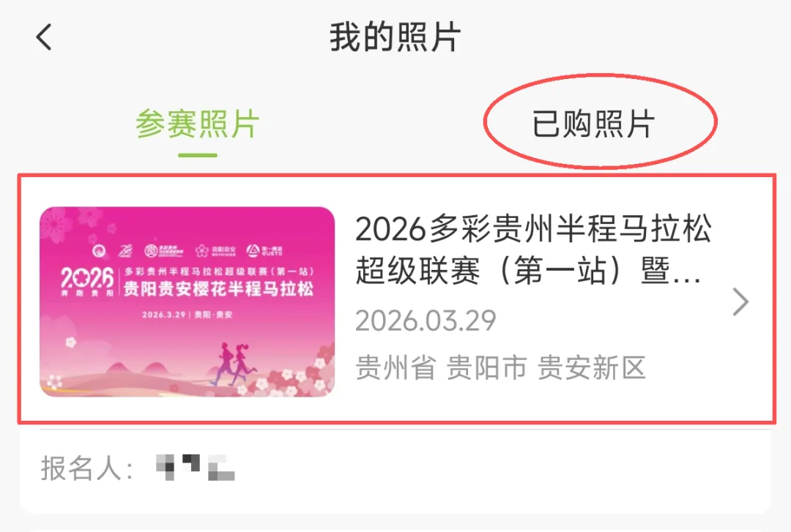Open the pink marathon banner thumbnail
Viewport: 791px width, 532px height.
point(187,301)
